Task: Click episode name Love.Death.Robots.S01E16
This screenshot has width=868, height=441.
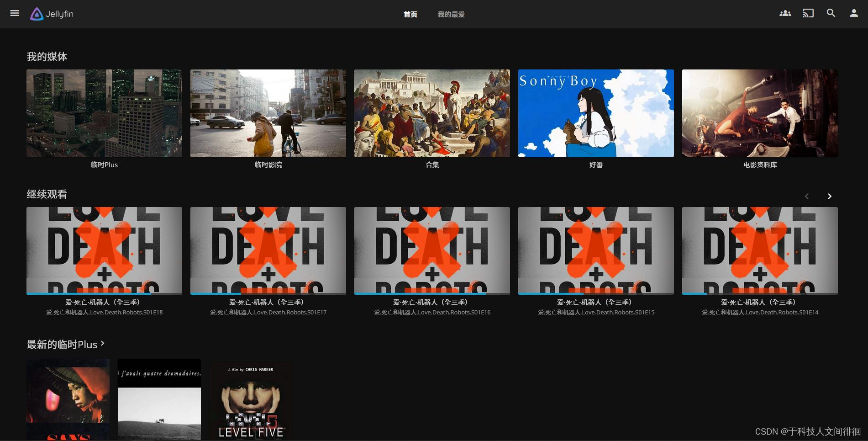Action: tap(432, 312)
